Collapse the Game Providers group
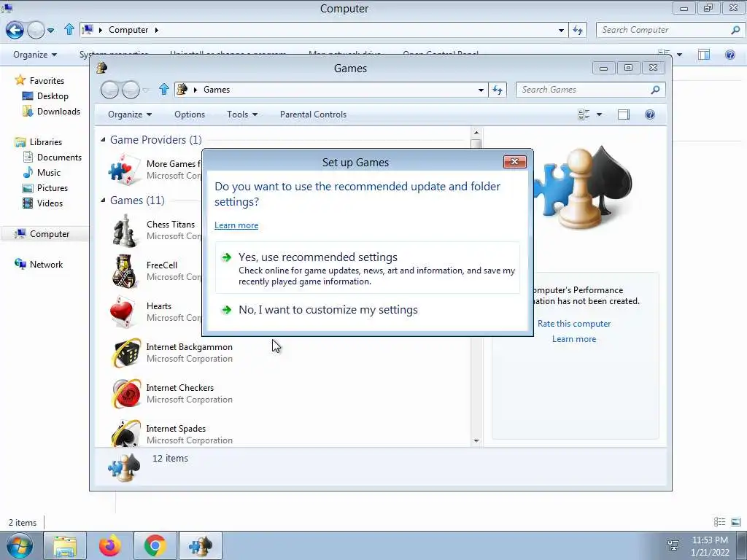Viewport: 747px width, 560px height. click(x=103, y=139)
